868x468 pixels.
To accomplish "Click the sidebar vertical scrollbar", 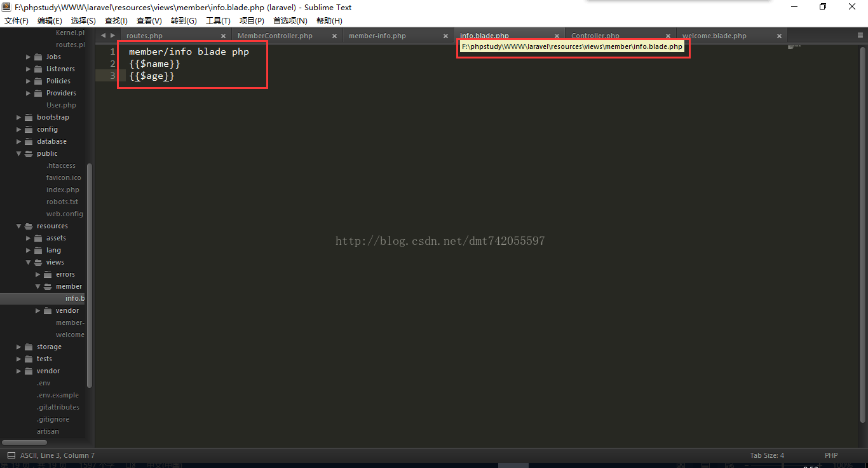I will pyautogui.click(x=90, y=276).
